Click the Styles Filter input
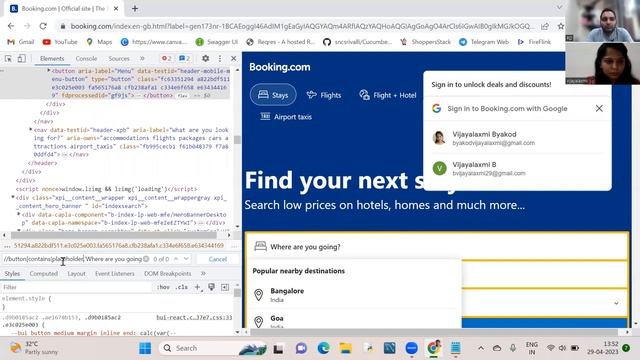The height and width of the screenshot is (360, 640). point(76,287)
